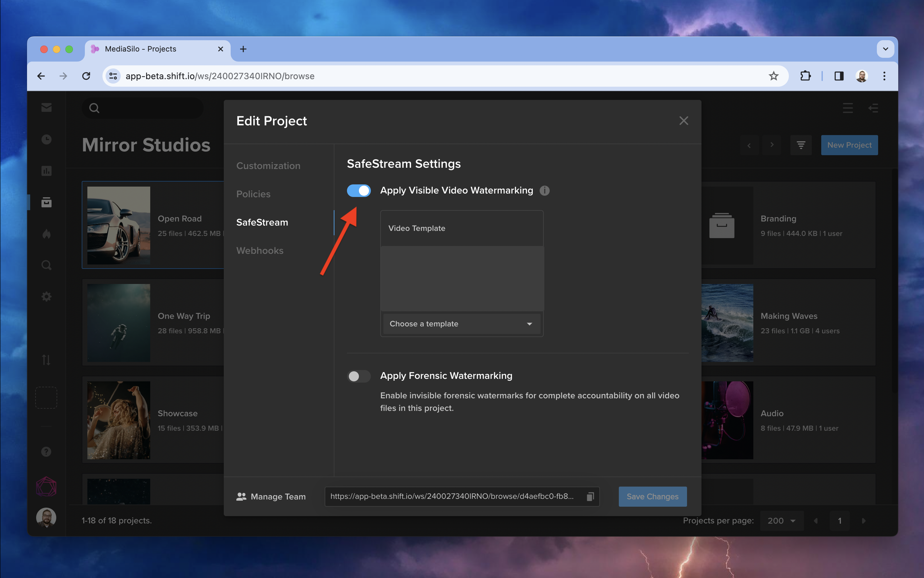This screenshot has width=924, height=578.
Task: Select the SafeStream tab
Action: coord(262,222)
